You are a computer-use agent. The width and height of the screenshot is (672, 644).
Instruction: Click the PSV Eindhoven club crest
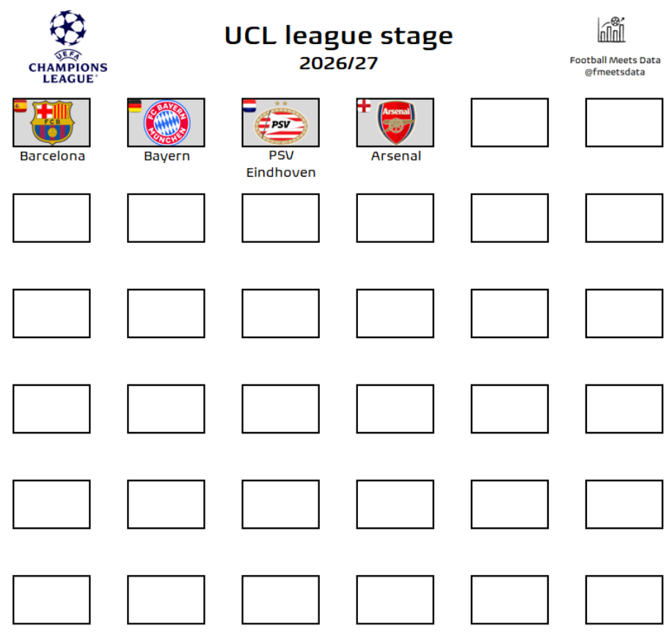(282, 123)
